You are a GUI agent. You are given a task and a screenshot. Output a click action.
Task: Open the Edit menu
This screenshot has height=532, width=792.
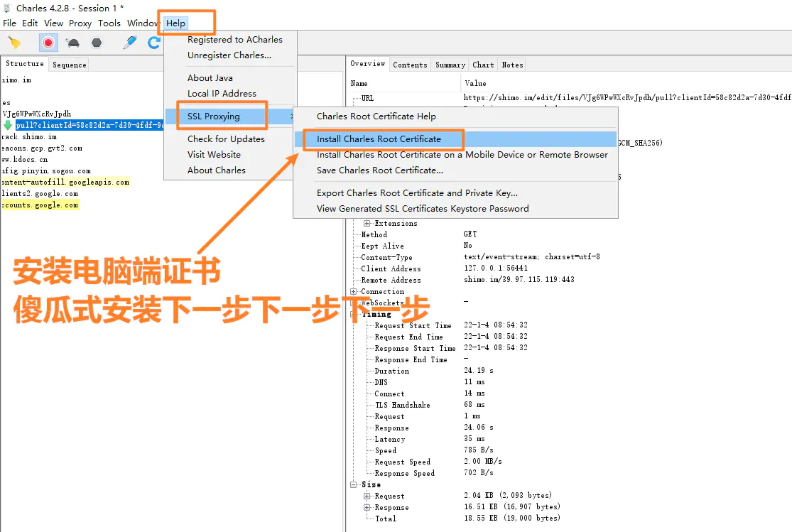click(x=30, y=23)
